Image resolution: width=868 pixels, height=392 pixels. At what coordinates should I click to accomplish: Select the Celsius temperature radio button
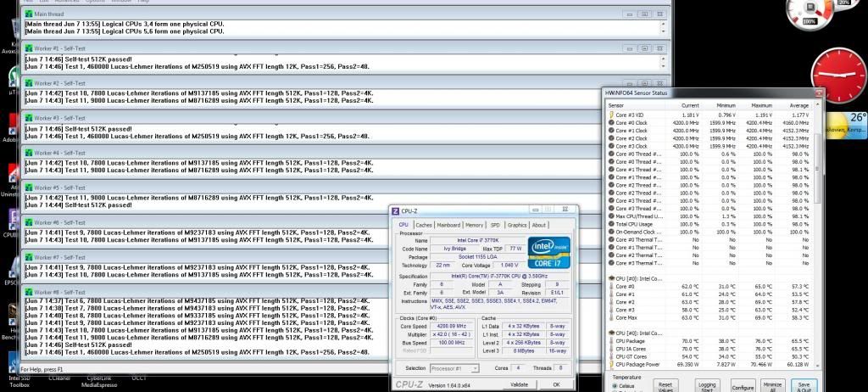point(615,385)
